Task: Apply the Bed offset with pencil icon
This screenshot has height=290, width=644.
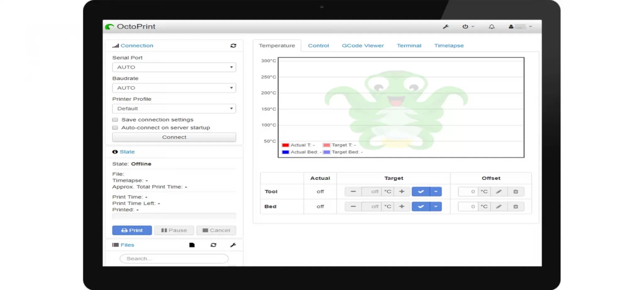Action: point(499,207)
